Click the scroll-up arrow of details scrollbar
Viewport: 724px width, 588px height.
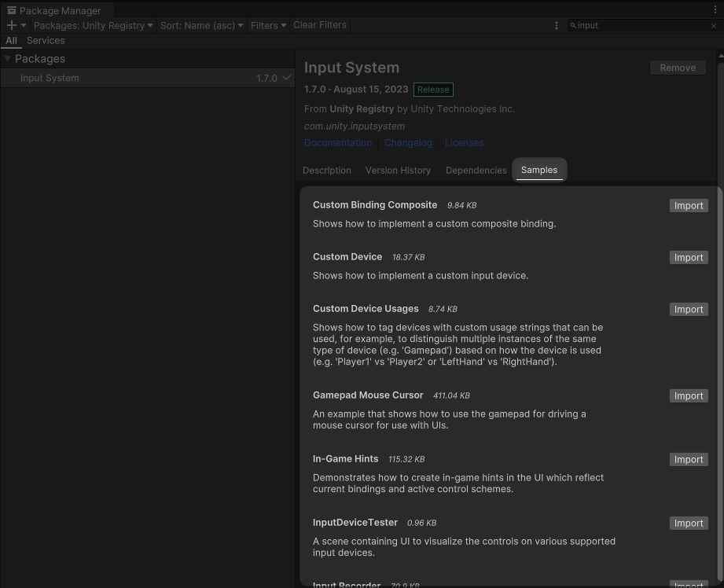(721, 56)
